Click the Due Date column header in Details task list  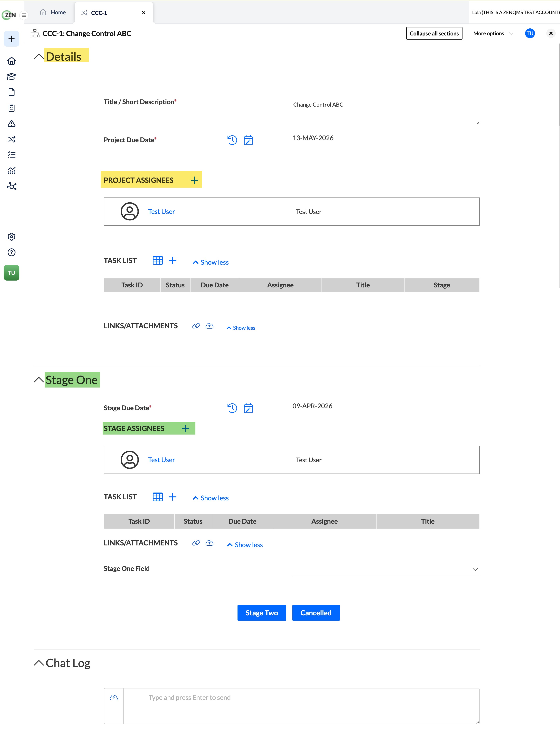click(214, 285)
